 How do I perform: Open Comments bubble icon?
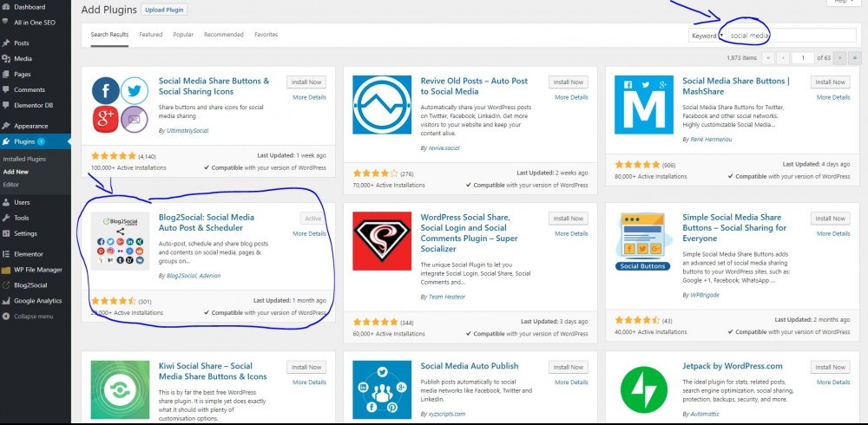5,89
